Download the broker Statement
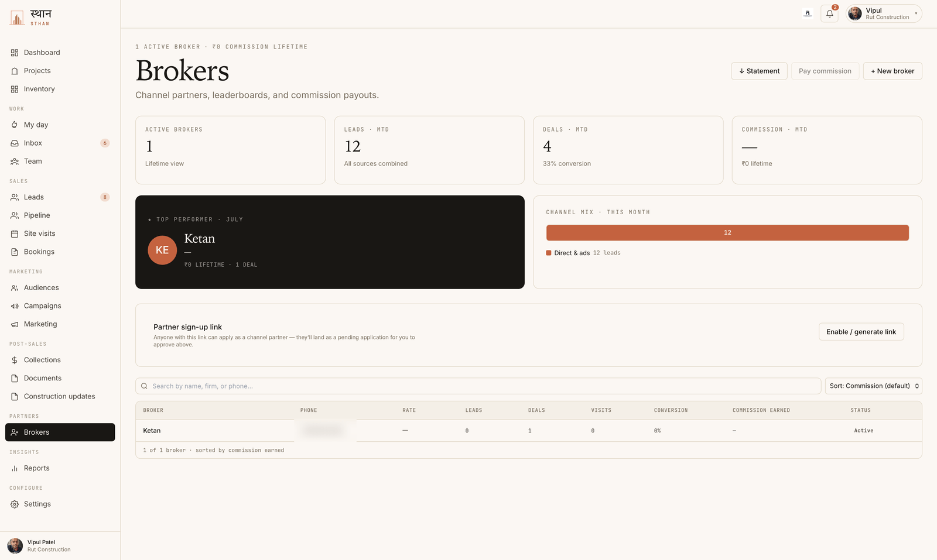This screenshot has height=560, width=937. click(759, 71)
